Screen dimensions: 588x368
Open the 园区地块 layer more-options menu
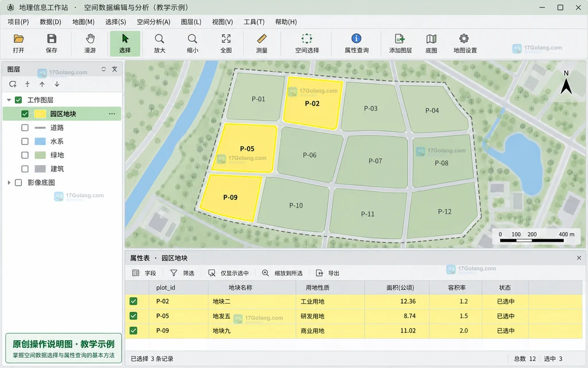(112, 114)
